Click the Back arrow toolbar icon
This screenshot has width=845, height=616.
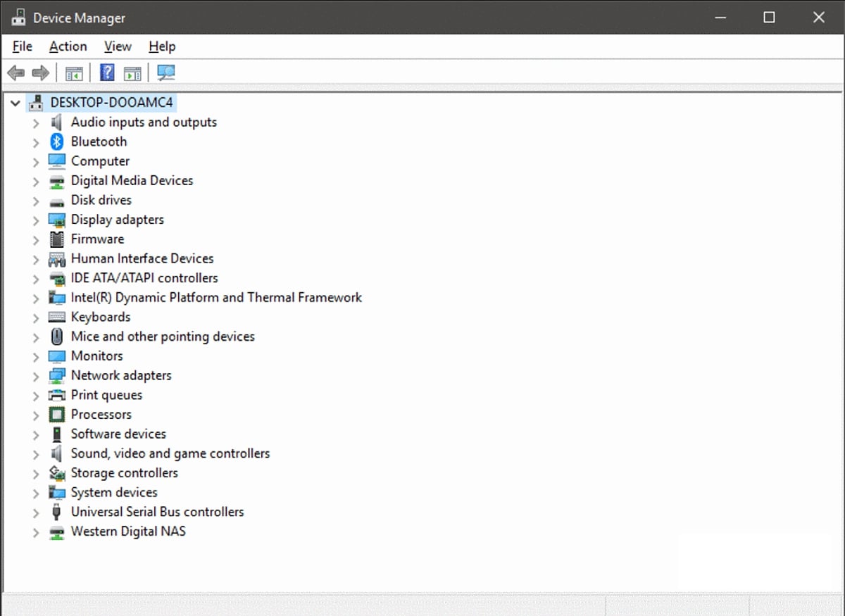pos(16,73)
